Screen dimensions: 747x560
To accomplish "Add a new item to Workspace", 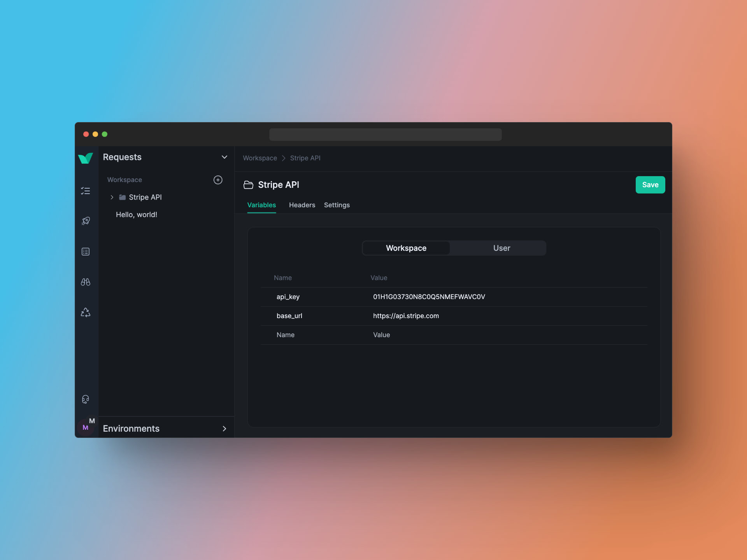I will pos(218,180).
